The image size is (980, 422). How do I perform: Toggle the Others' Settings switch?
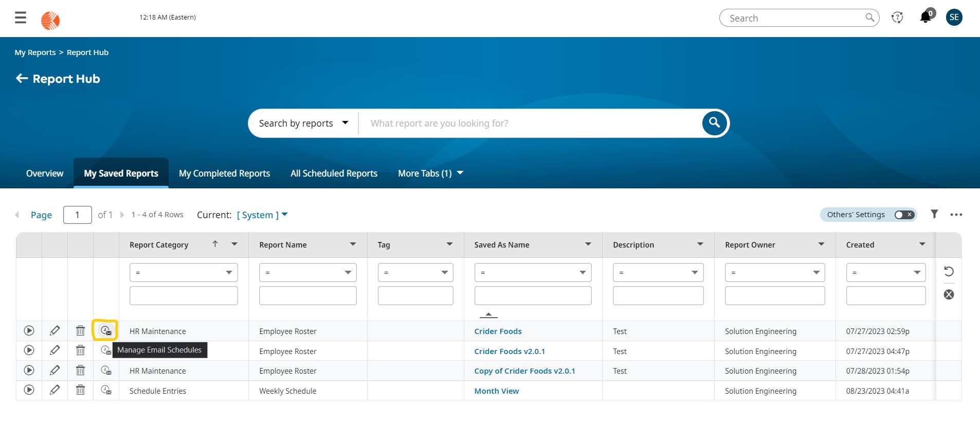pos(904,215)
